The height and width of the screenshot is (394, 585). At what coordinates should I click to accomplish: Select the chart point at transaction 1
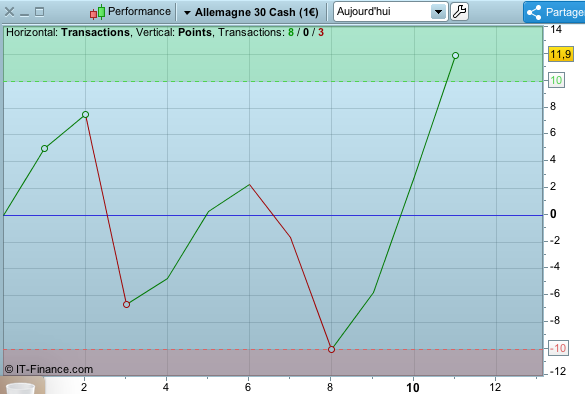point(44,148)
